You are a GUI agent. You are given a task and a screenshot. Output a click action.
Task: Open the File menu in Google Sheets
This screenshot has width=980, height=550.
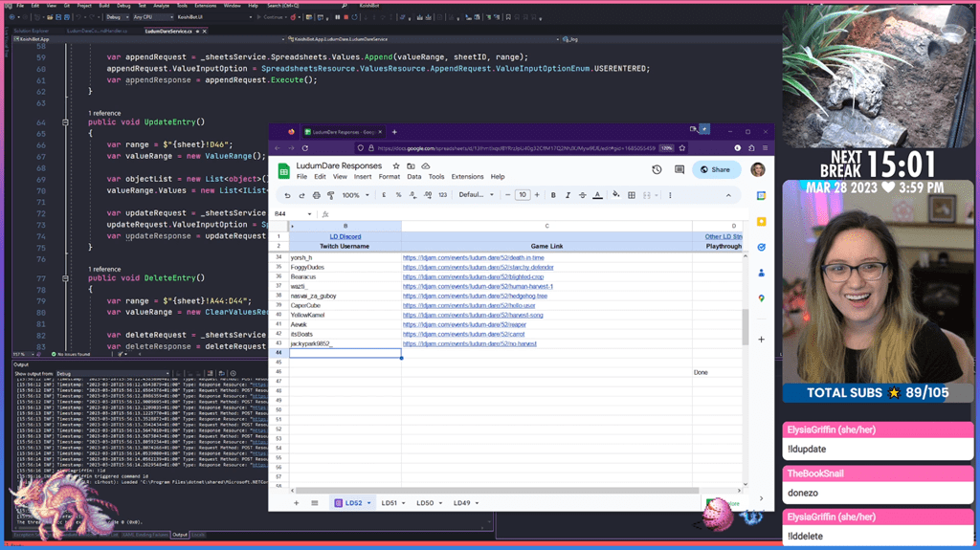tap(301, 177)
